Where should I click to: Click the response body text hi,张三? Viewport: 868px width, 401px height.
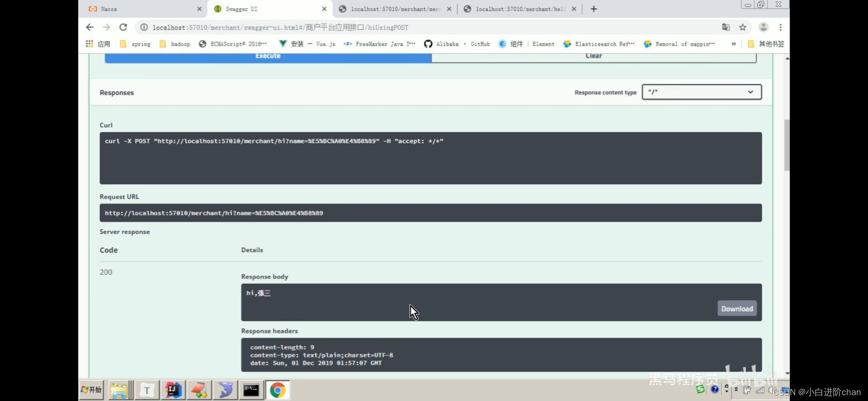pyautogui.click(x=259, y=293)
